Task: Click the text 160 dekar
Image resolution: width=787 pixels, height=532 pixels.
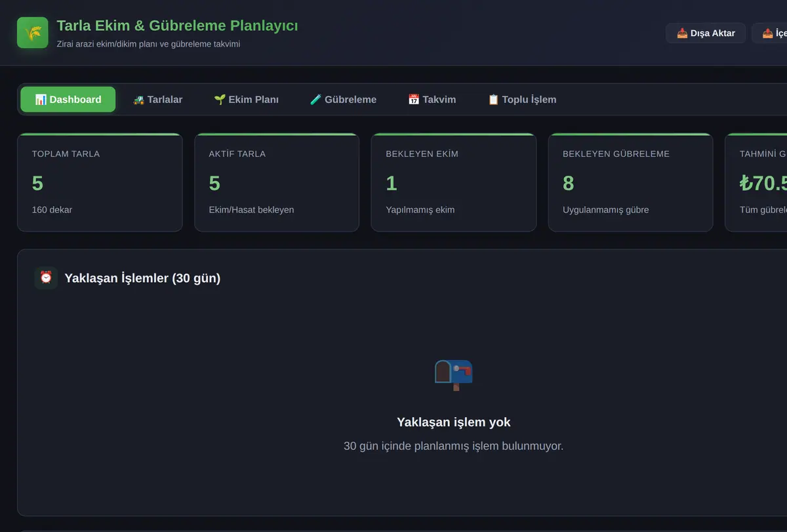Action: (52, 210)
